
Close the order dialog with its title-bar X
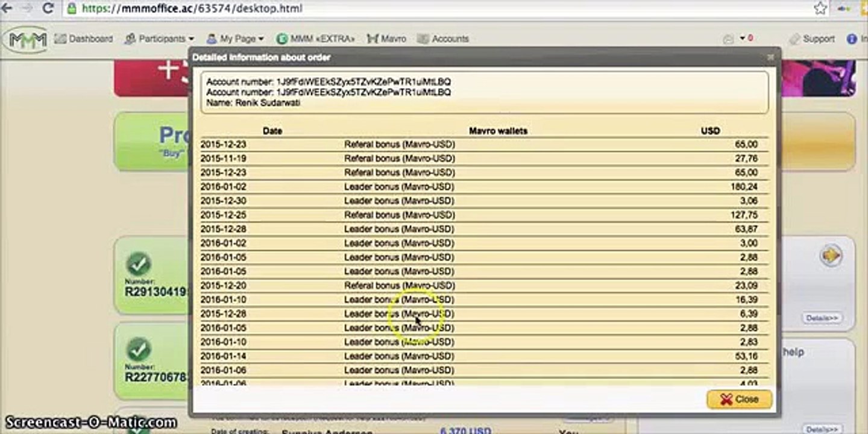coord(770,57)
